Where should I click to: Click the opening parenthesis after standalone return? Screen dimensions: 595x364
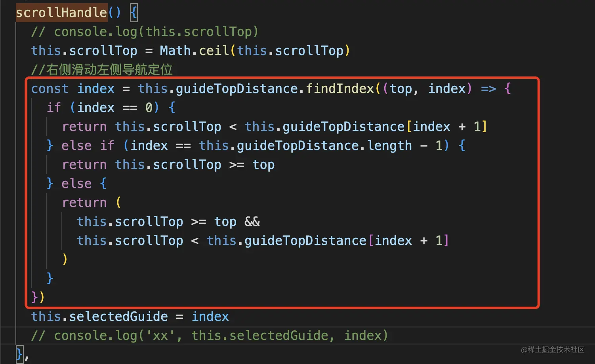click(118, 203)
